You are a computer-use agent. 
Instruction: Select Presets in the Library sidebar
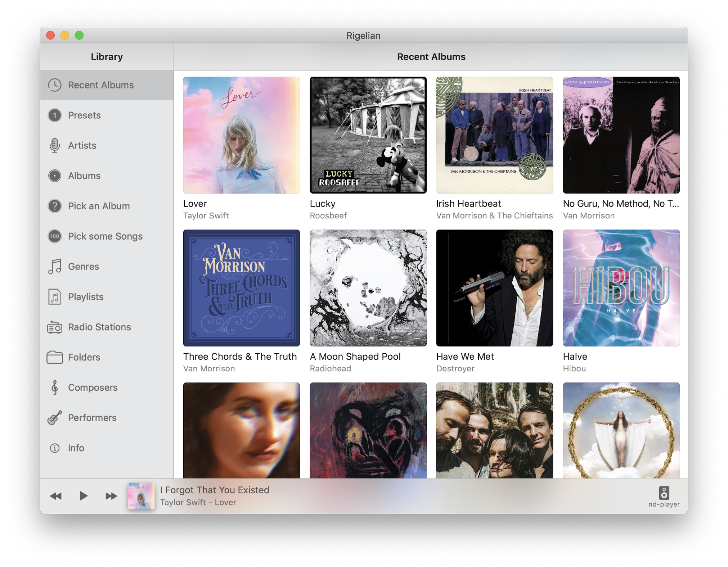coord(107,115)
